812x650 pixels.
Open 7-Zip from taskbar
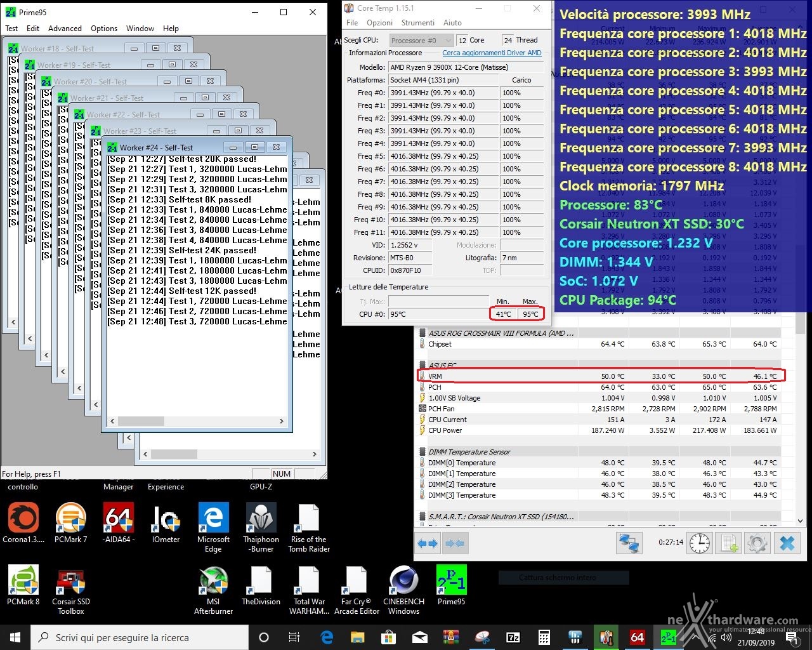click(x=513, y=637)
